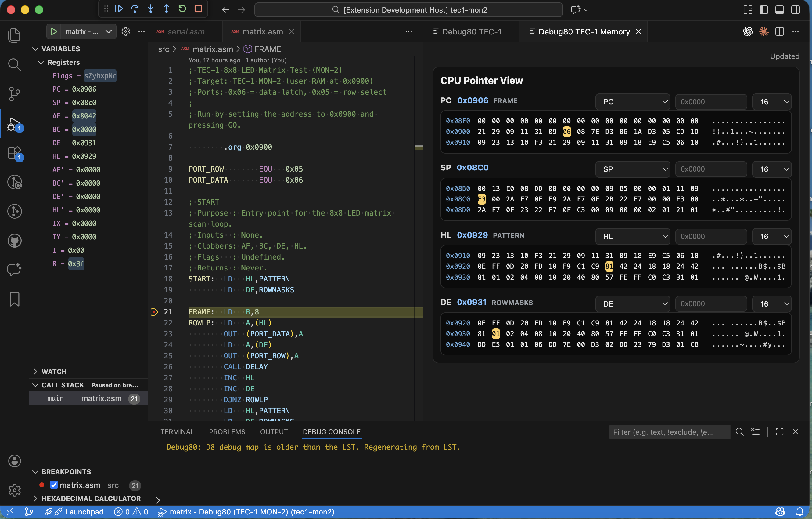The image size is (812, 519).
Task: Click the SP address offset input field
Action: pos(710,169)
